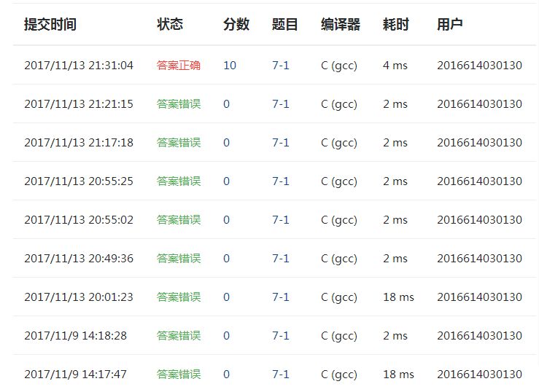Image resolution: width=539 pixels, height=392 pixels.
Task: Open the 10 score link for 21:31:04
Action: [230, 66]
